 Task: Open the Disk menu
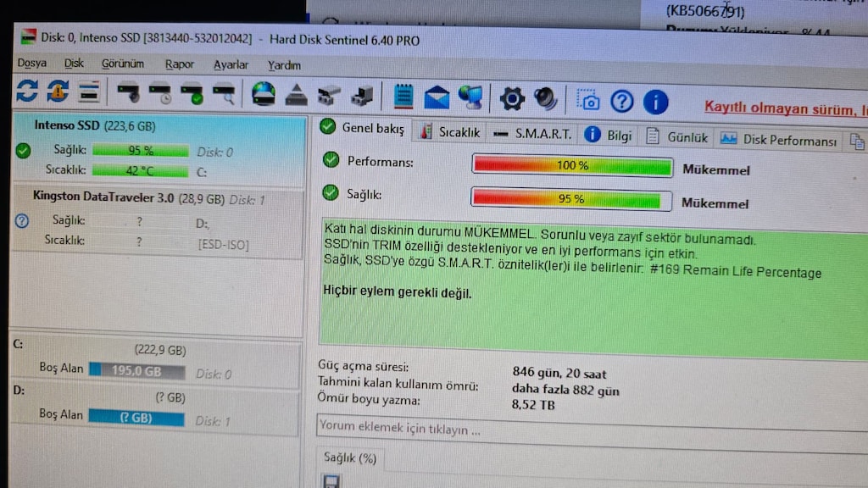pos(74,64)
